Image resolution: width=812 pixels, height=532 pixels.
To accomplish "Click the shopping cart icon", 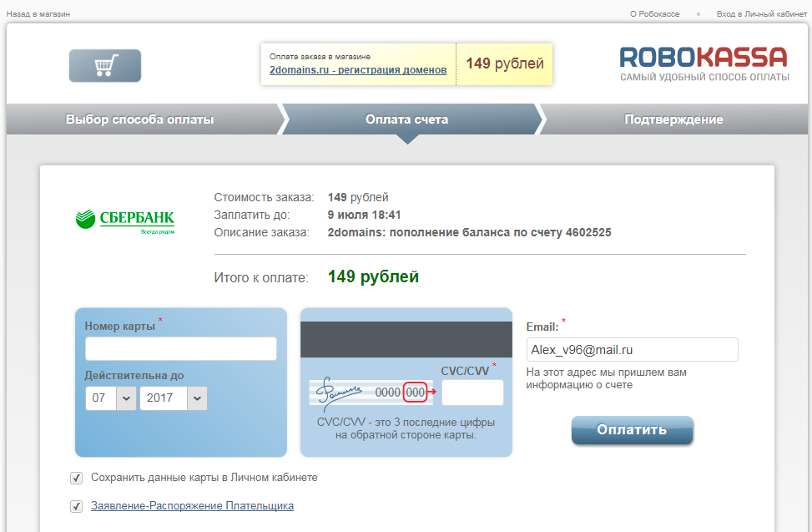I will pyautogui.click(x=105, y=66).
